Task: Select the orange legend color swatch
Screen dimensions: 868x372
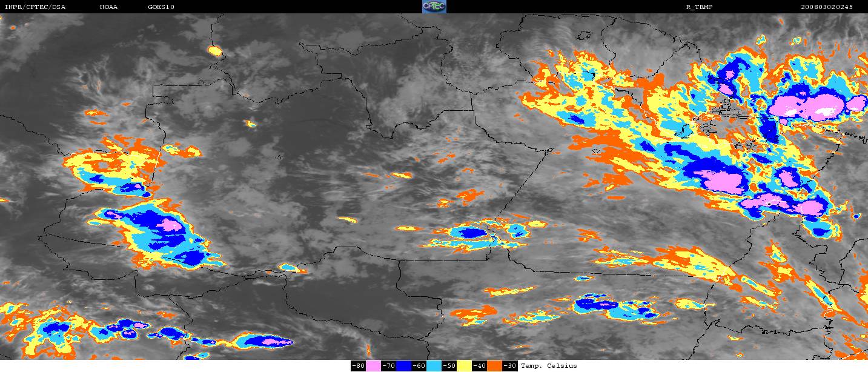Action: point(494,366)
